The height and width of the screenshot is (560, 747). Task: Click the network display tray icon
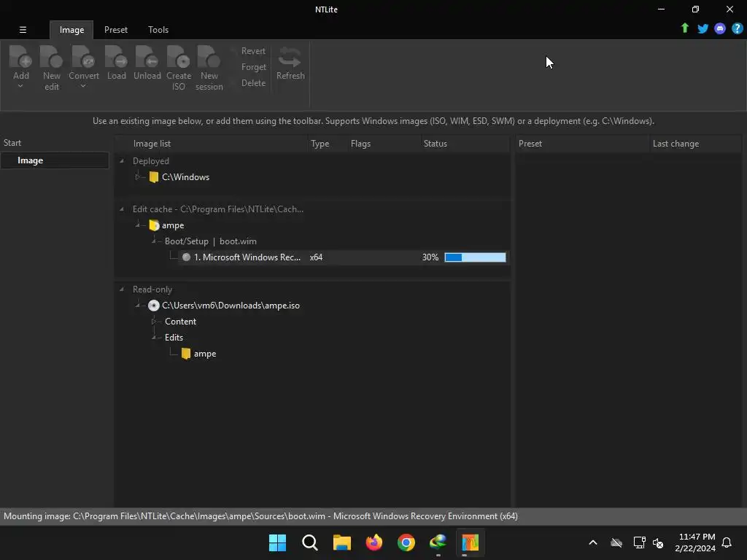click(x=639, y=542)
